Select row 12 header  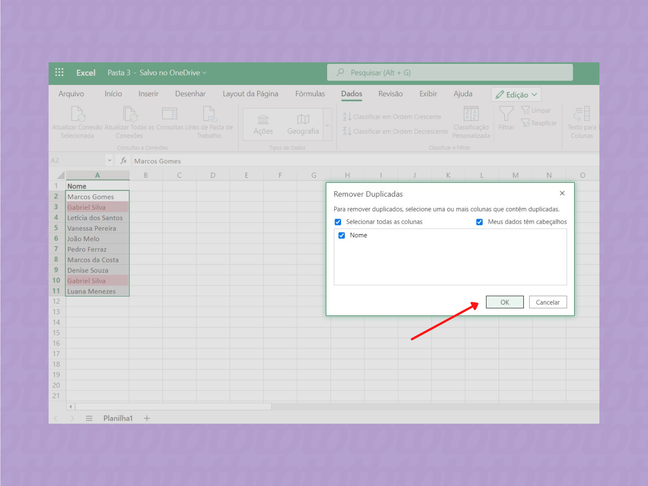pyautogui.click(x=57, y=301)
